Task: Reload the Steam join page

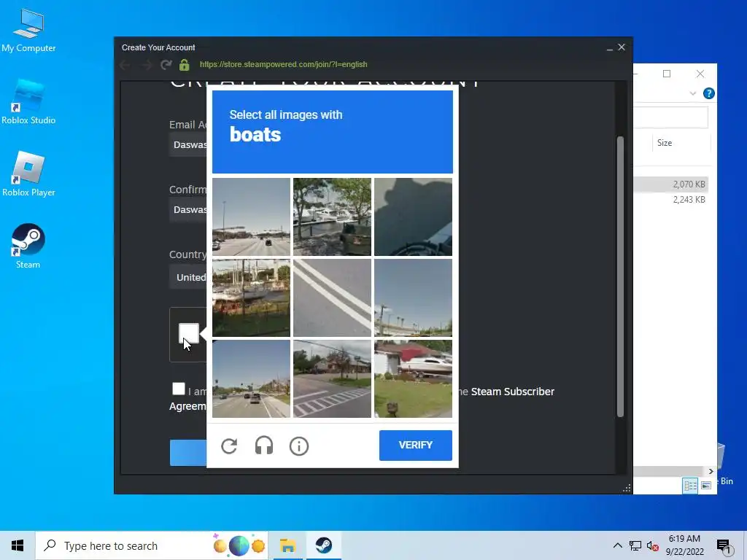Action: 166,65
